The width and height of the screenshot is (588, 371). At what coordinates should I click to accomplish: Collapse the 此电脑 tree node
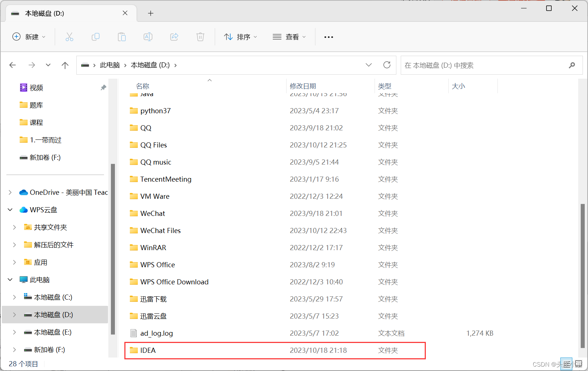click(10, 280)
